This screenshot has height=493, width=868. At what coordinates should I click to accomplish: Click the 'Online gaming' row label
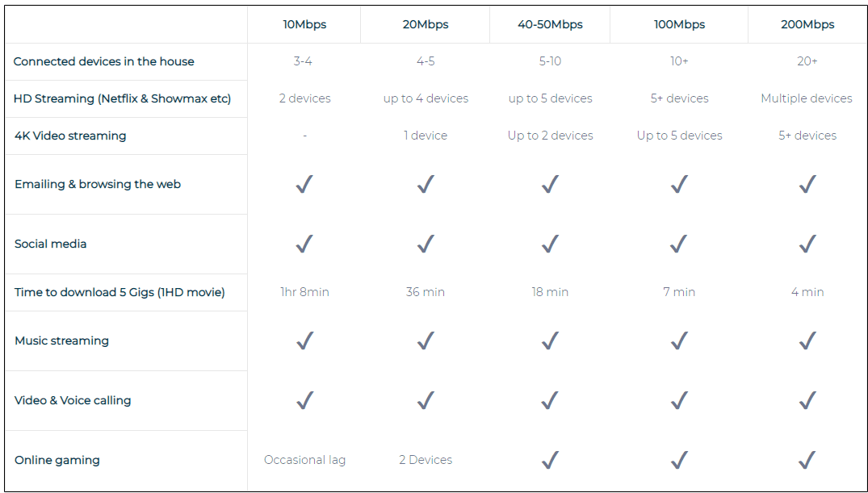pyautogui.click(x=57, y=460)
